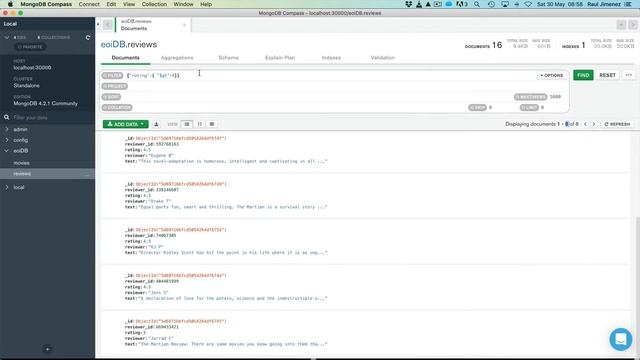Go to the previous tab with the back arrow
The width and height of the screenshot is (640, 360).
coord(108,25)
